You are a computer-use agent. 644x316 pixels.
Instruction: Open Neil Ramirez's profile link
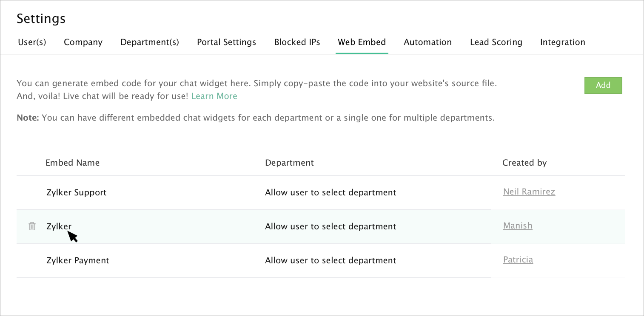tap(529, 192)
